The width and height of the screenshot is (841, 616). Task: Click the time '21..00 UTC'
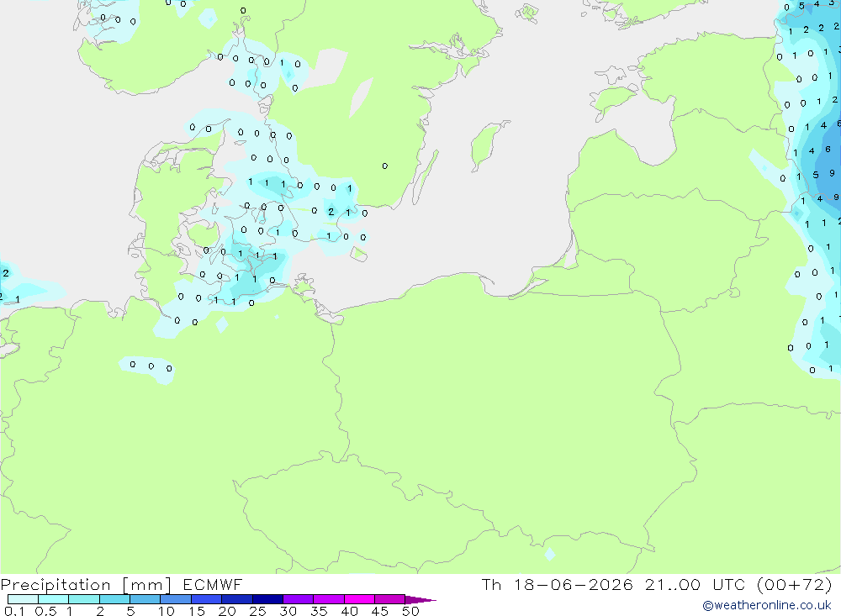[696, 584]
